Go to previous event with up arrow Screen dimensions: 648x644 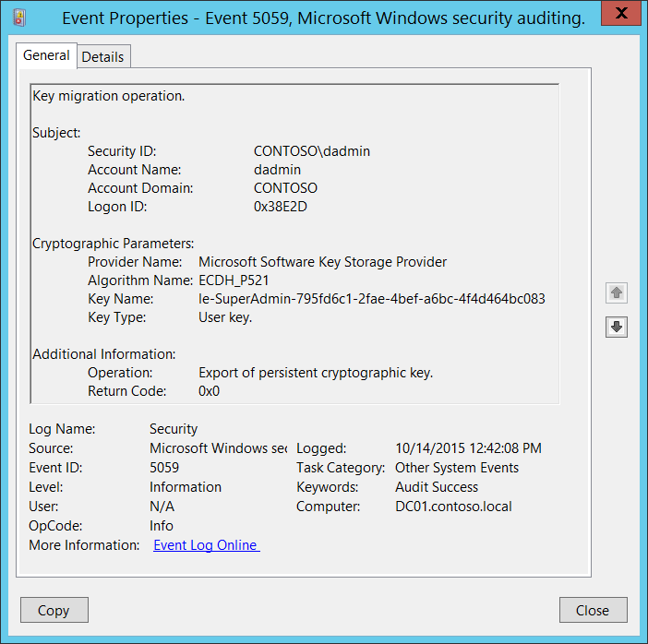[x=617, y=293]
